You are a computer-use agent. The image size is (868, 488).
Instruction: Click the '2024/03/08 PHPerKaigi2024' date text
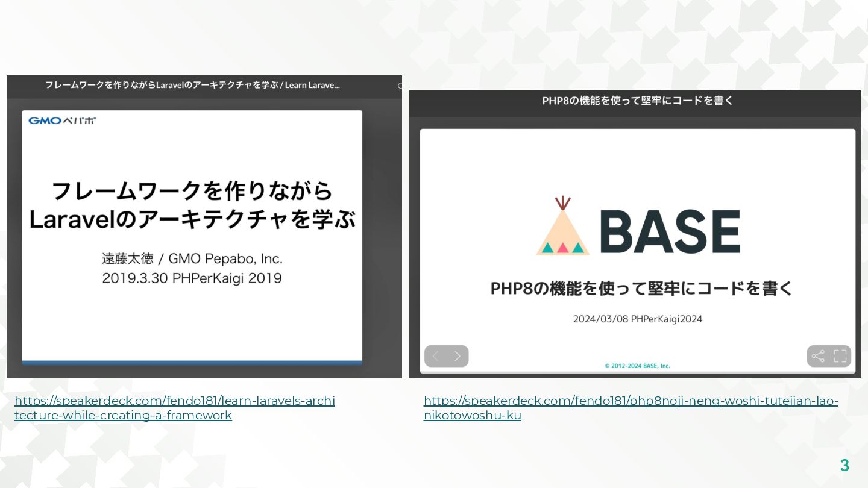tap(638, 319)
